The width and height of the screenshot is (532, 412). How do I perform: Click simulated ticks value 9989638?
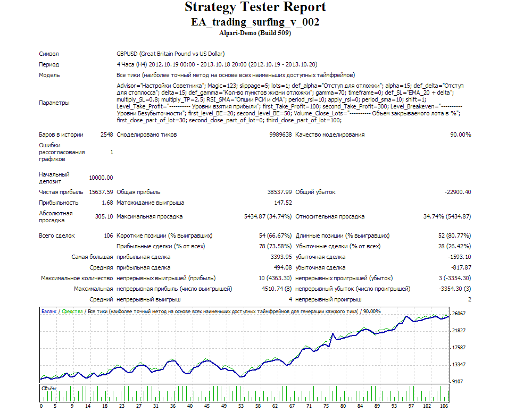click(280, 134)
